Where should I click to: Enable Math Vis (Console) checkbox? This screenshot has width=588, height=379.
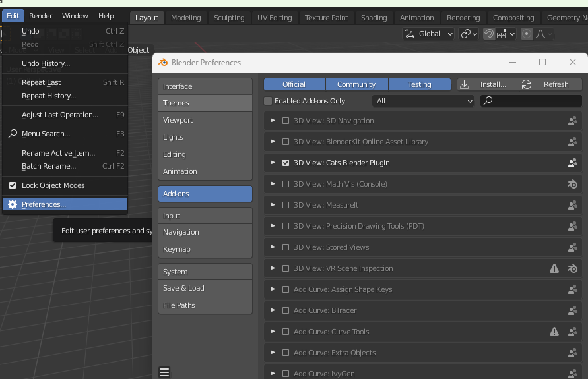(286, 184)
